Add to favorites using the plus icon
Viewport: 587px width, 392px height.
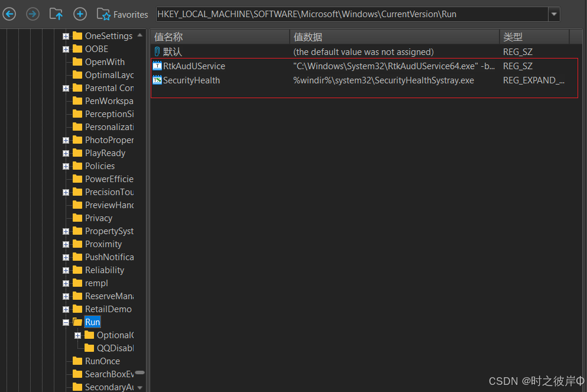pos(80,15)
